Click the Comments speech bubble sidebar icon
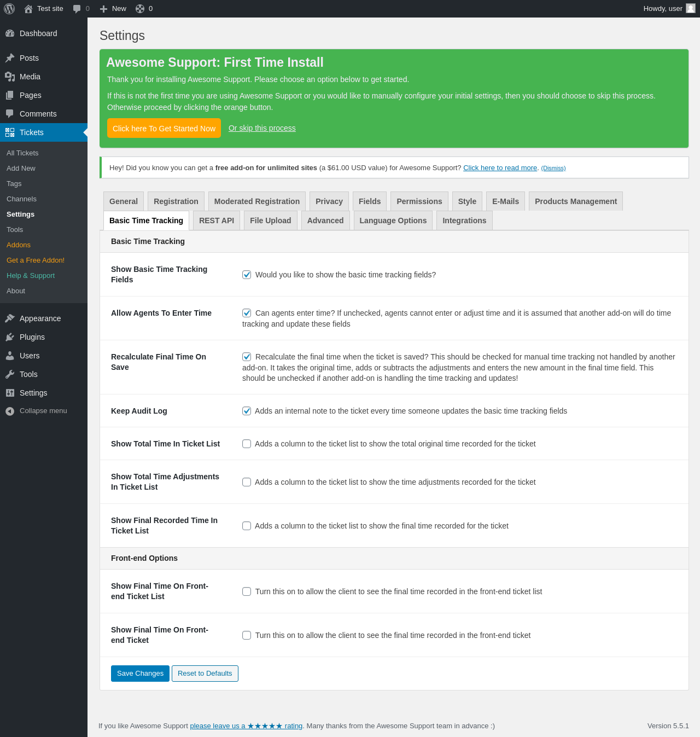The image size is (700, 737). click(x=10, y=114)
